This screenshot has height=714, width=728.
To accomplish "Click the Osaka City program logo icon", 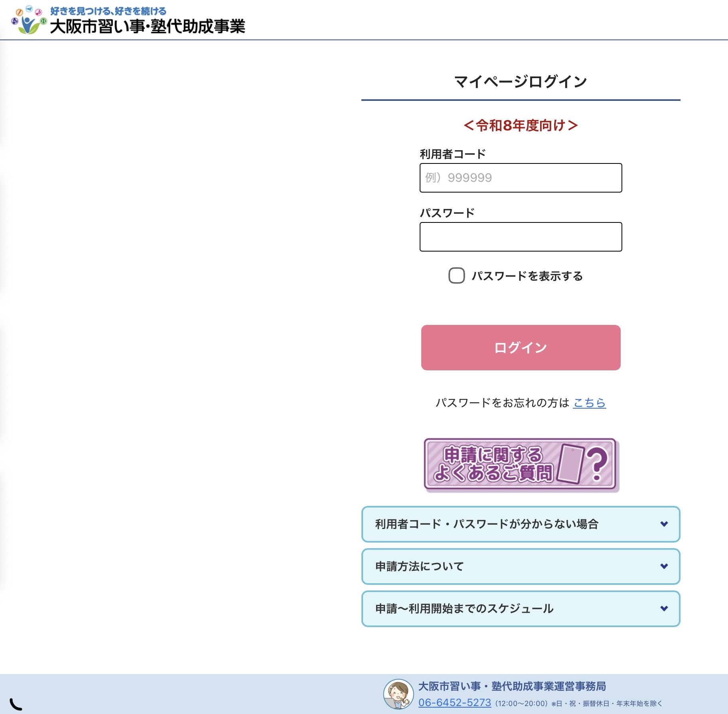I will (x=30, y=21).
